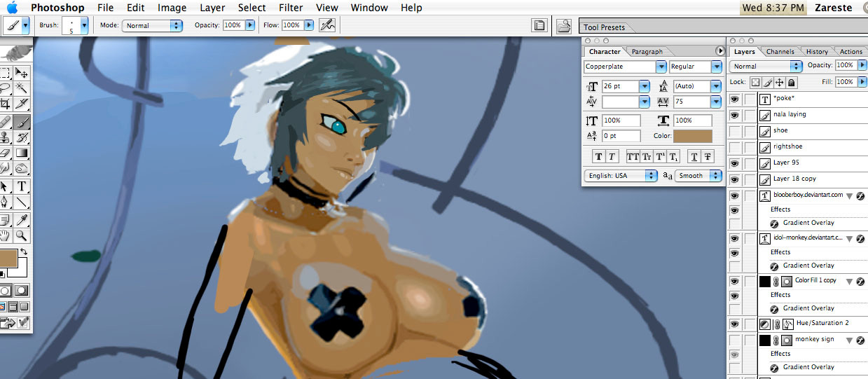Open the Filter menu
The width and height of the screenshot is (868, 379).
click(291, 8)
